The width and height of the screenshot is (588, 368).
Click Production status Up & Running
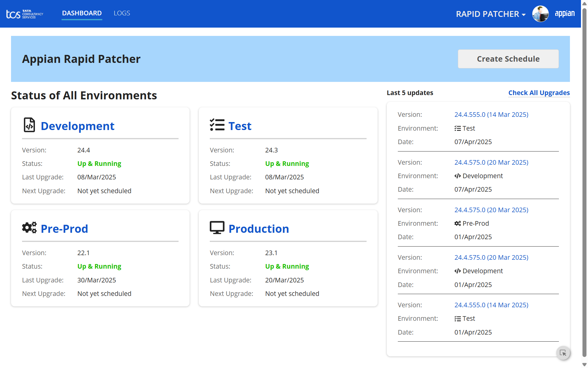point(287,266)
